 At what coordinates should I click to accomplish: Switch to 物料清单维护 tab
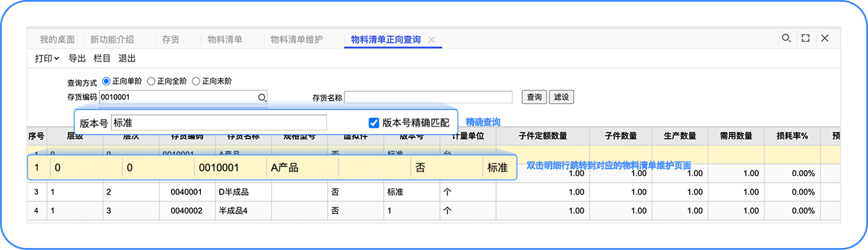click(x=296, y=39)
